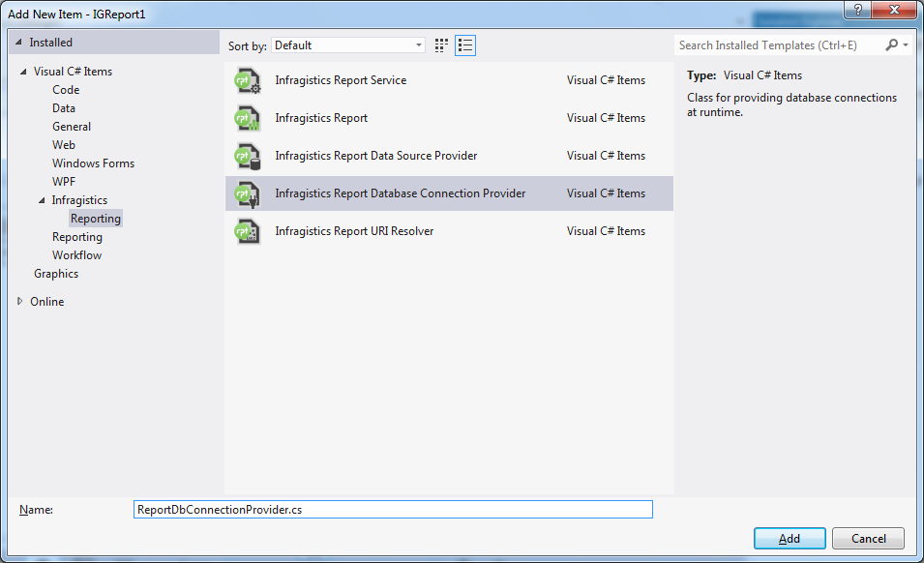Select the Infragistics Report template icon
Screen dimensions: 924x563
click(248, 118)
